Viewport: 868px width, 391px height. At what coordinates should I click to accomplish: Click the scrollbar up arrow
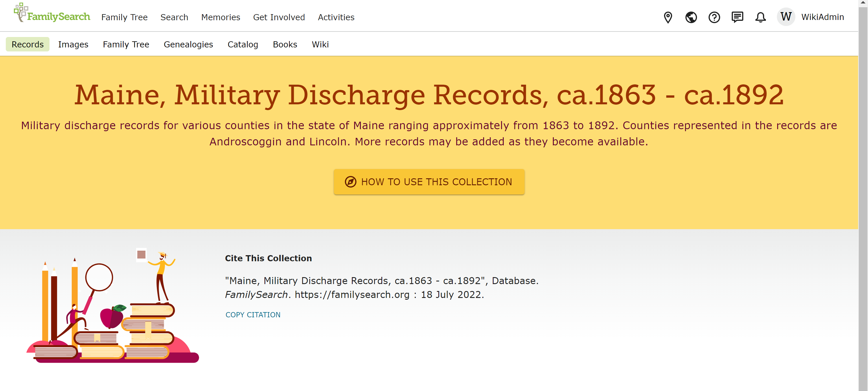(x=863, y=2)
